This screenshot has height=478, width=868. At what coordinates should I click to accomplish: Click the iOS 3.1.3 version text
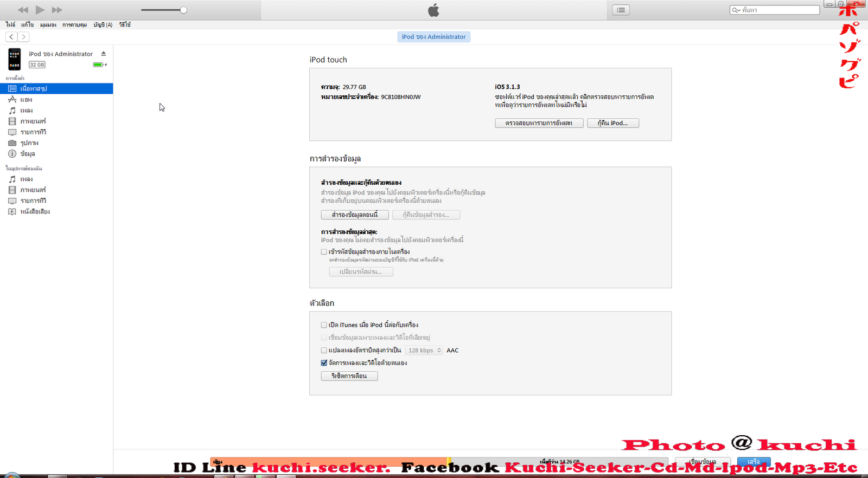point(507,87)
